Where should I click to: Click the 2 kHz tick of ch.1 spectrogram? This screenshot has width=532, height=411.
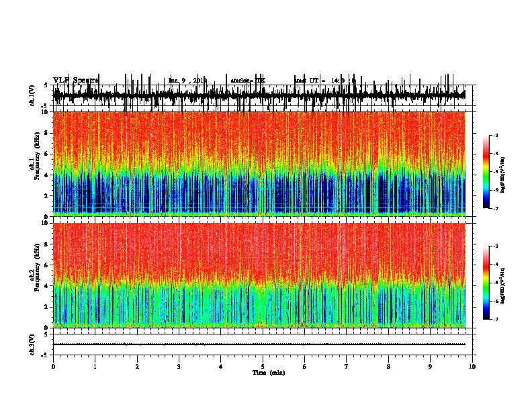[x=47, y=196]
